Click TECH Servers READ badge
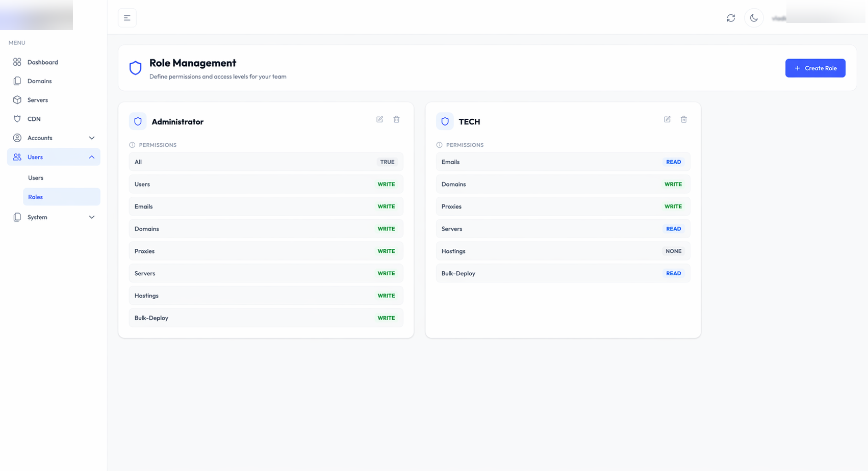Viewport: 868px width, 471px height. coord(673,229)
